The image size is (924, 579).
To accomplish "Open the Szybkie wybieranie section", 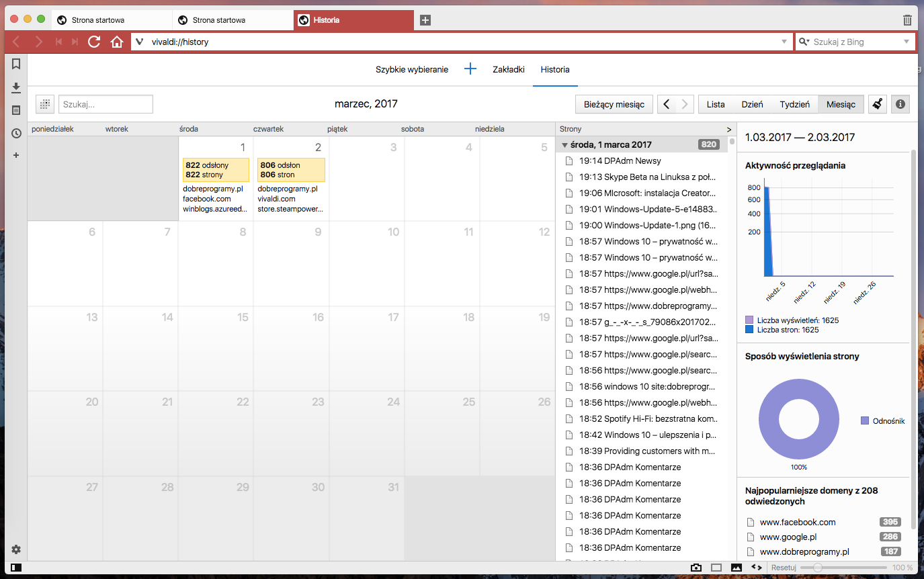I will pos(412,69).
